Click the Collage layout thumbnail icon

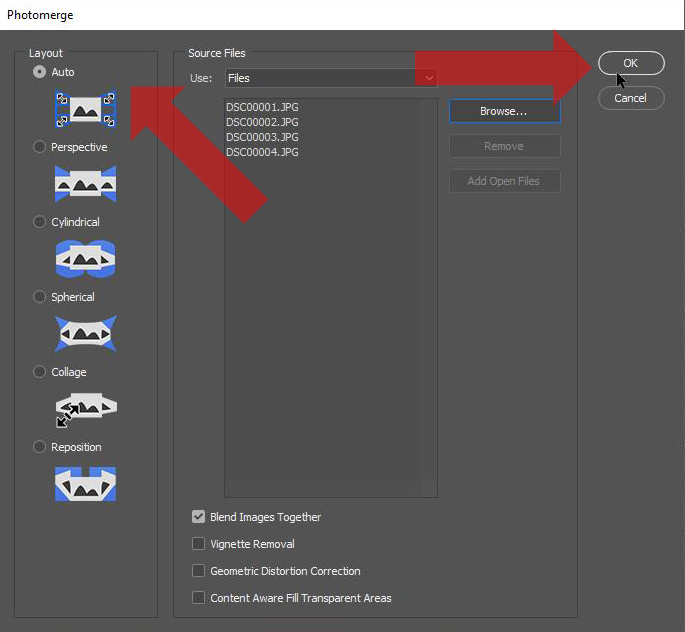85,408
